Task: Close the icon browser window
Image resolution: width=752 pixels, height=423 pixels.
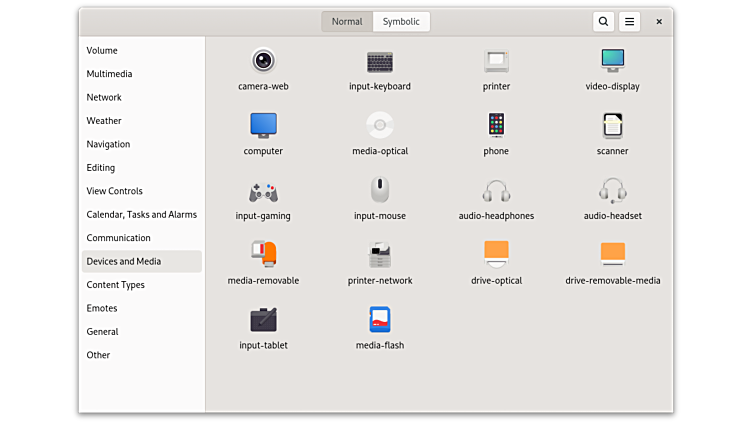Action: [x=659, y=21]
